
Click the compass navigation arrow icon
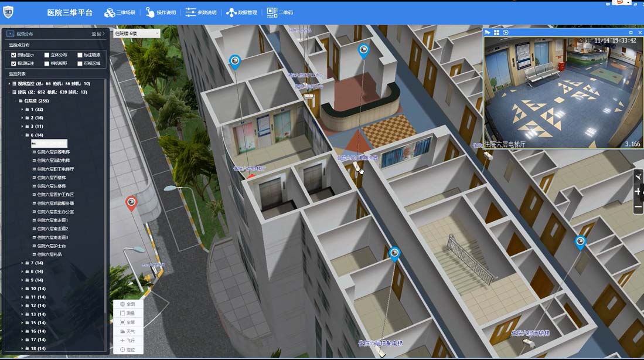coord(638,176)
